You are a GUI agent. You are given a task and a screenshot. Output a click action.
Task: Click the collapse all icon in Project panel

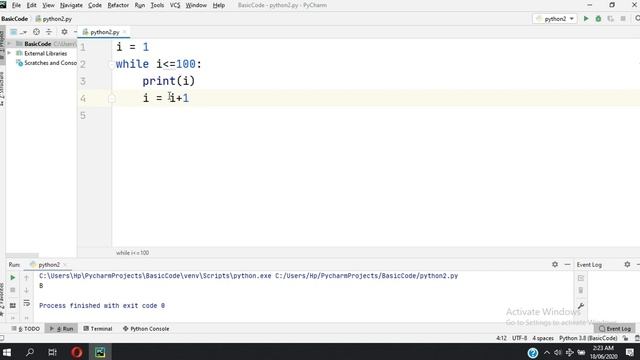point(49,32)
